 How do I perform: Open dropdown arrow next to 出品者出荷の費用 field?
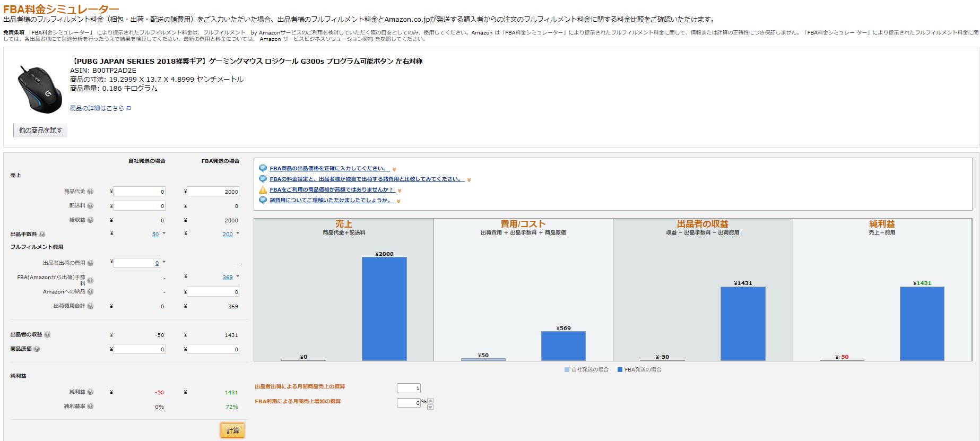click(x=164, y=262)
